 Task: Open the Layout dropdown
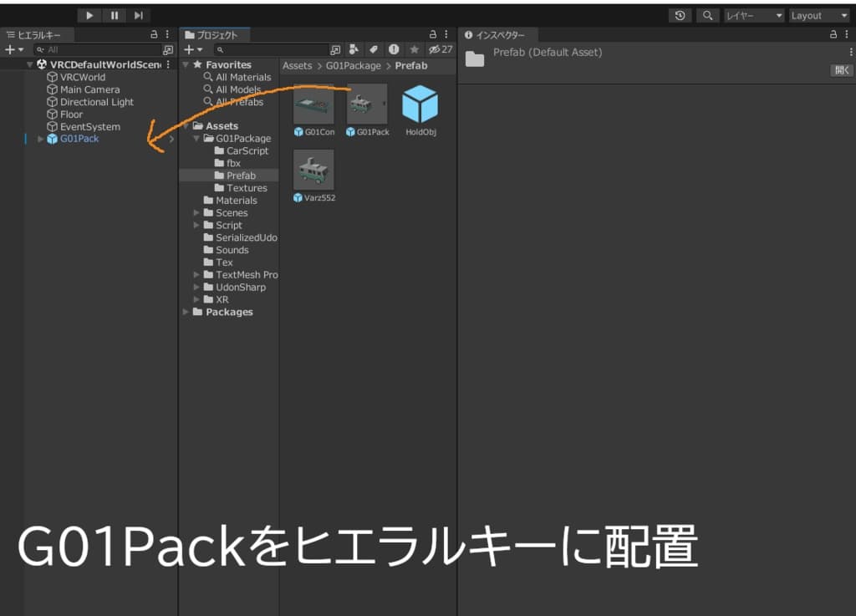(818, 15)
